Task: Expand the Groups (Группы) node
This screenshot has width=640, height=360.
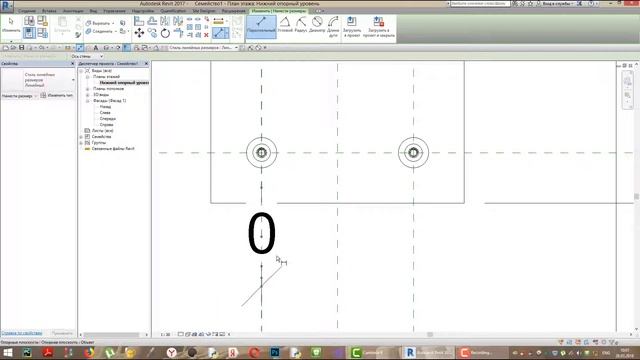Action: pos(81,143)
